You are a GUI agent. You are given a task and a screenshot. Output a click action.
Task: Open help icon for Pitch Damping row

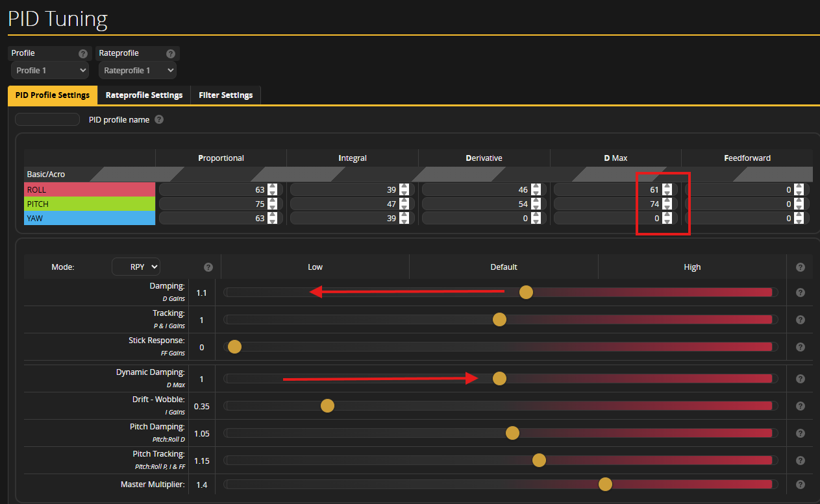(800, 433)
